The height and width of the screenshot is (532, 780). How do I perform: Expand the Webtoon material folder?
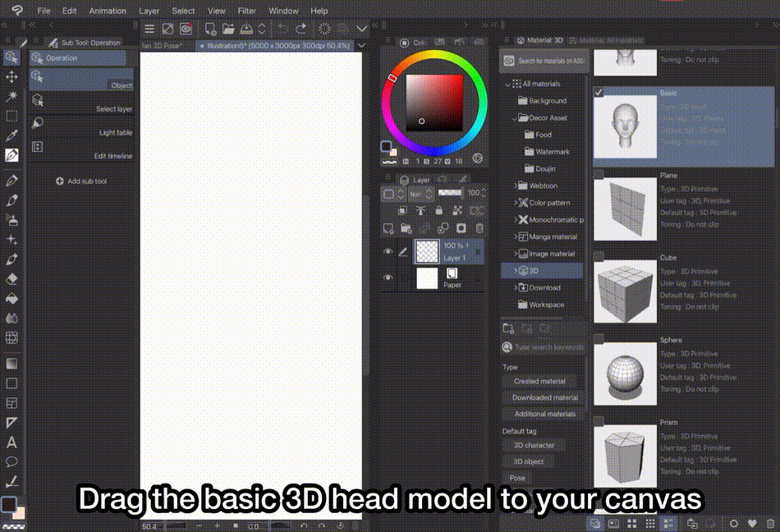click(x=516, y=186)
